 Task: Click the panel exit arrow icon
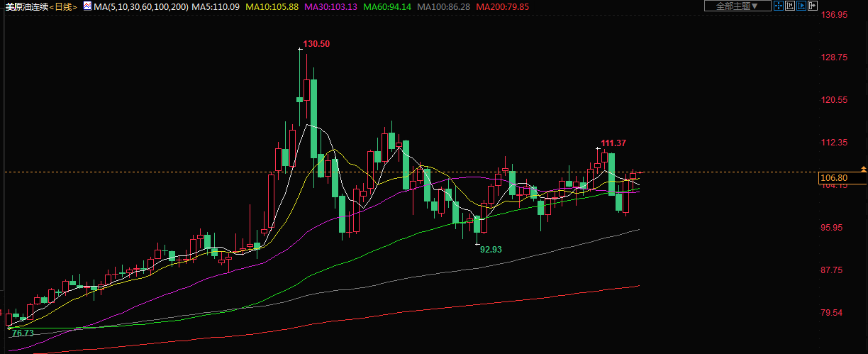pos(812,6)
